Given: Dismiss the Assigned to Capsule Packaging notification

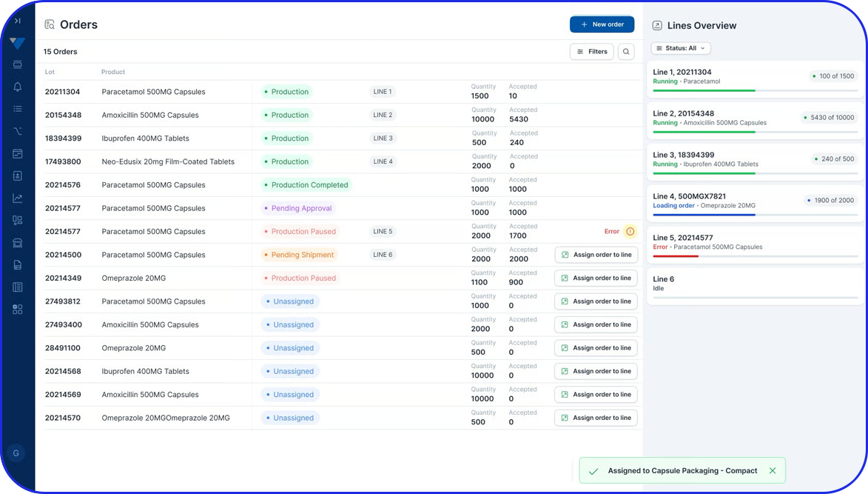Looking at the screenshot, I should [x=773, y=471].
